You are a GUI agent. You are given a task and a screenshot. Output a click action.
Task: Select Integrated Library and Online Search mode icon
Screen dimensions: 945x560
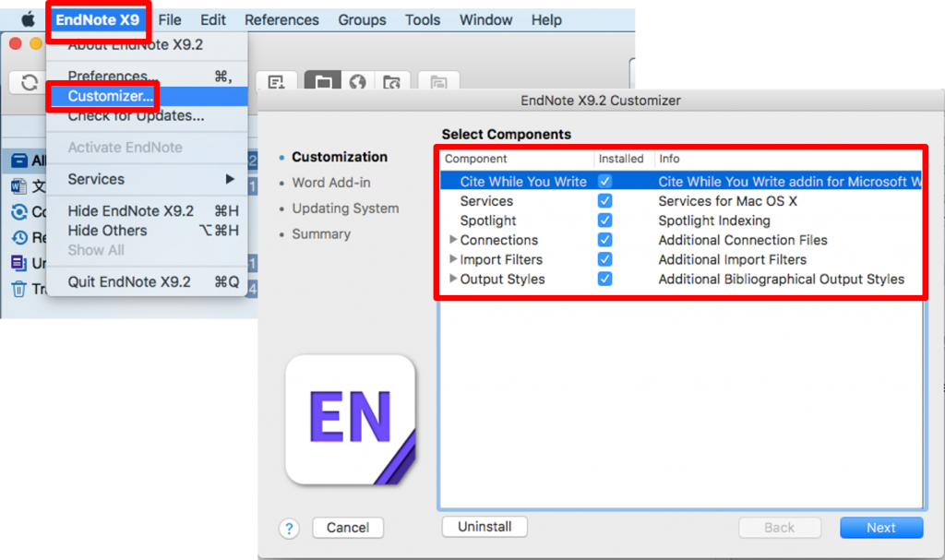point(391,82)
